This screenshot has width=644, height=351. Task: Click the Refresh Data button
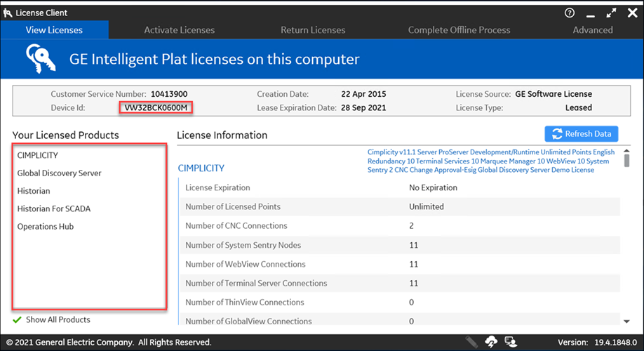[x=581, y=134]
